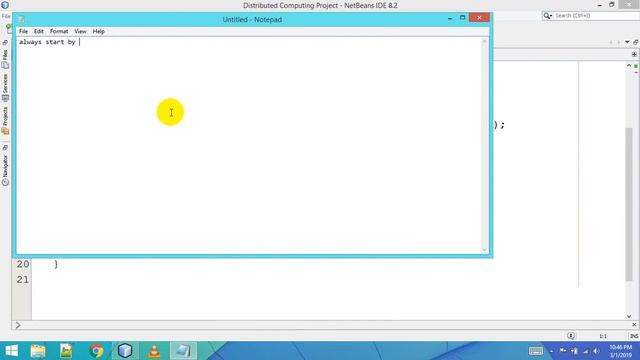Open the touch keyboard tray icon
The width and height of the screenshot is (640, 360).
tap(536, 351)
